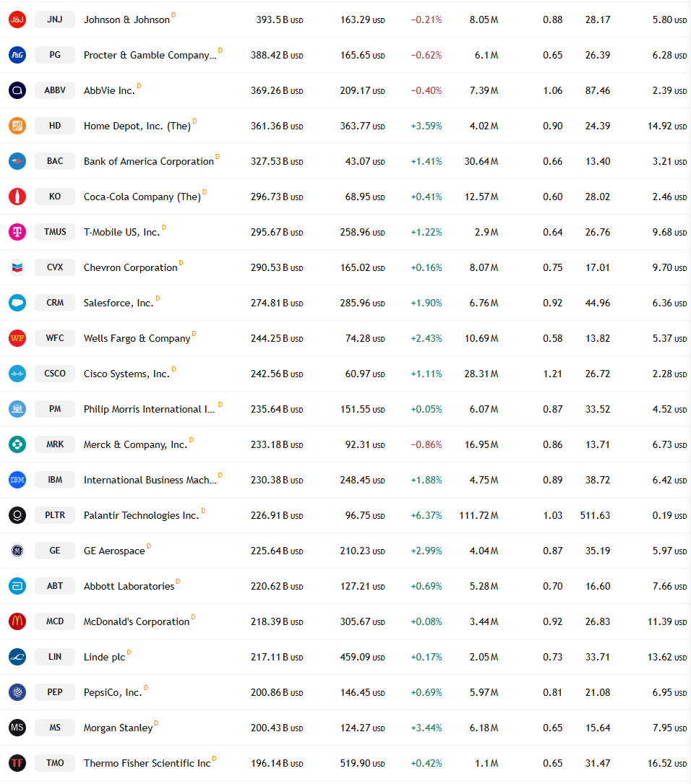This screenshot has width=691, height=784.
Task: Click the Johnson & Johnson logo icon
Action: click(17, 20)
